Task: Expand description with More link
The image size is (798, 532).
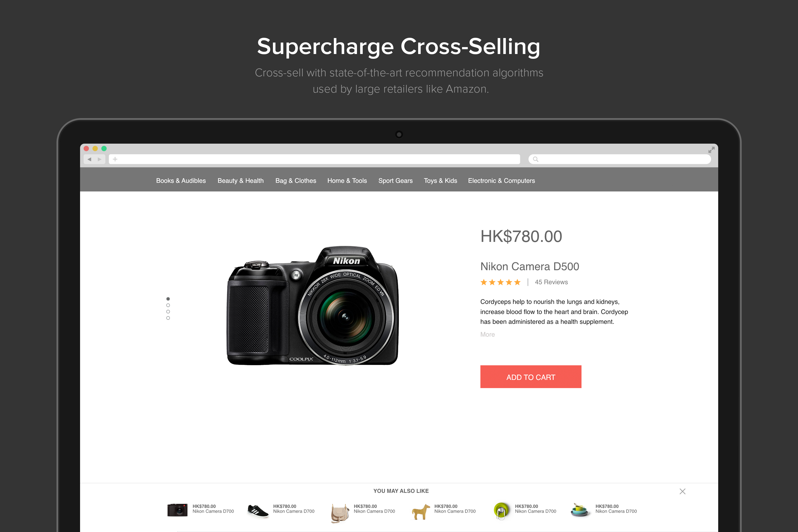Action: coord(487,335)
